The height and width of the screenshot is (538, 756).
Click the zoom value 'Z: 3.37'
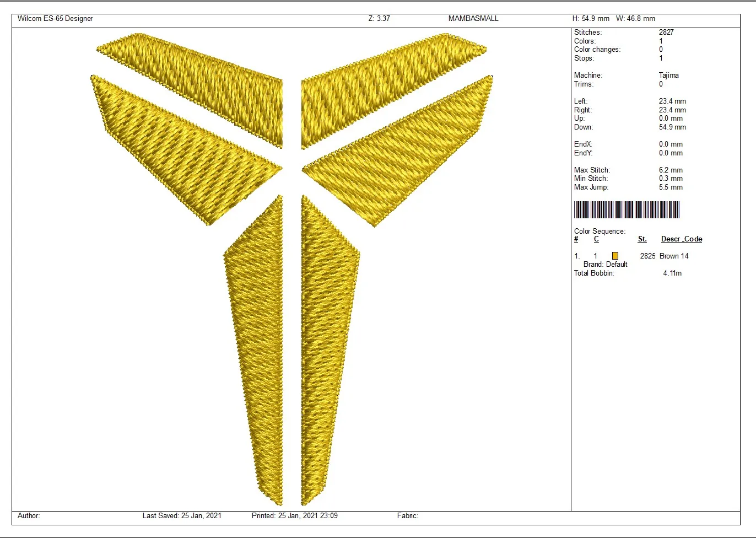(x=379, y=18)
